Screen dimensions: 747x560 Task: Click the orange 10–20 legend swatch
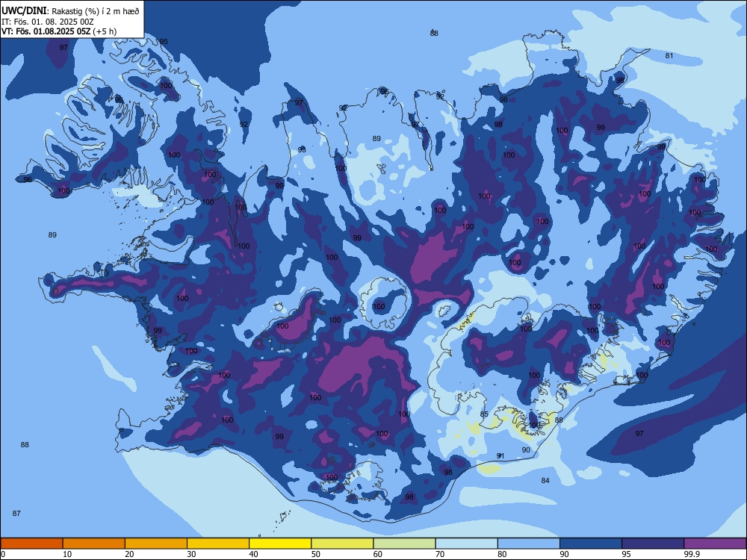[94, 544]
